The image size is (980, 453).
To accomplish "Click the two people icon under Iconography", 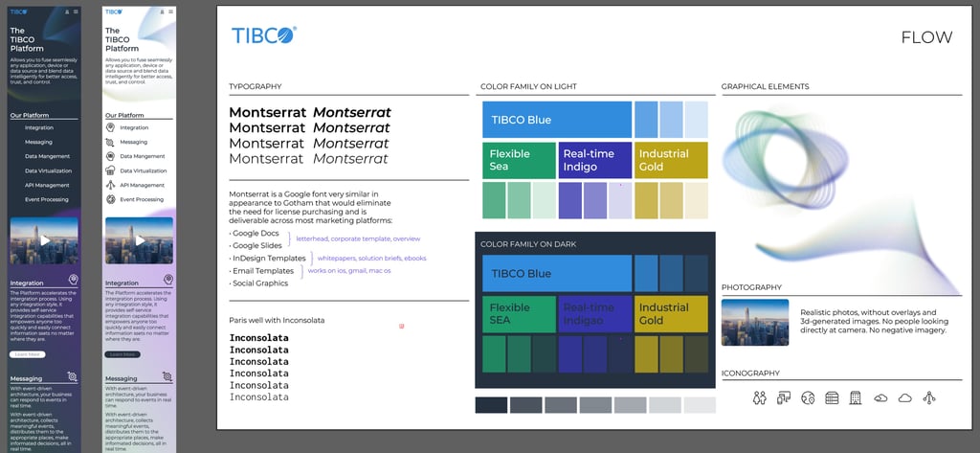I will (759, 397).
